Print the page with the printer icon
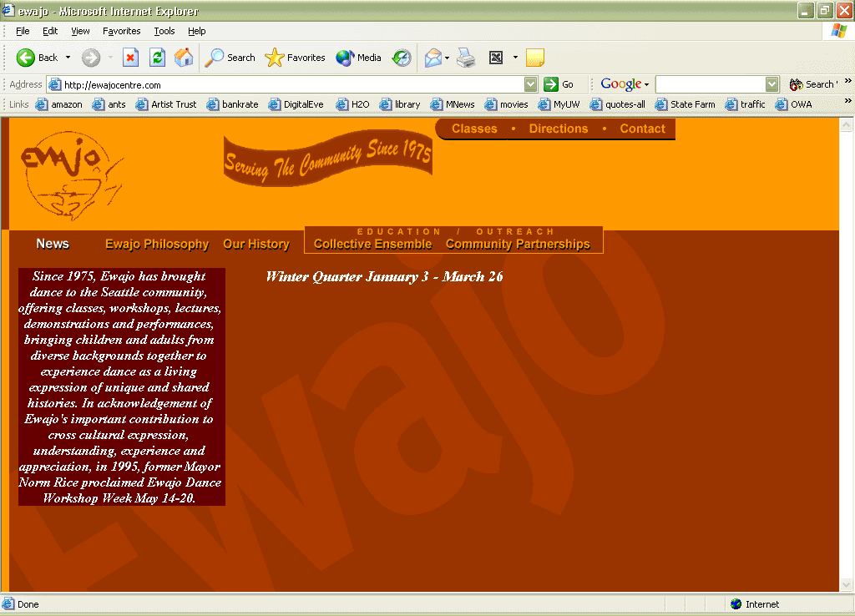 click(466, 58)
